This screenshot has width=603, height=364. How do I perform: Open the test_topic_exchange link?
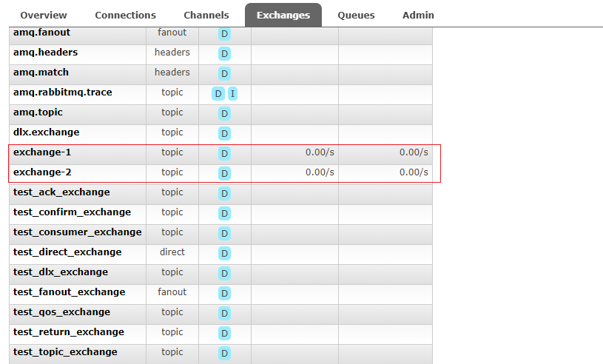coord(65,352)
